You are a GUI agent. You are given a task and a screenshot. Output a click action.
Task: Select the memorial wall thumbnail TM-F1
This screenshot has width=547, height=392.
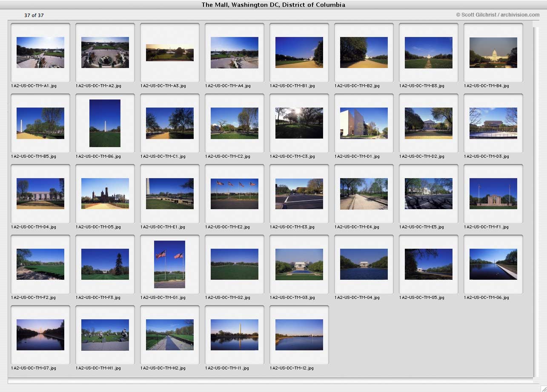[493, 193]
